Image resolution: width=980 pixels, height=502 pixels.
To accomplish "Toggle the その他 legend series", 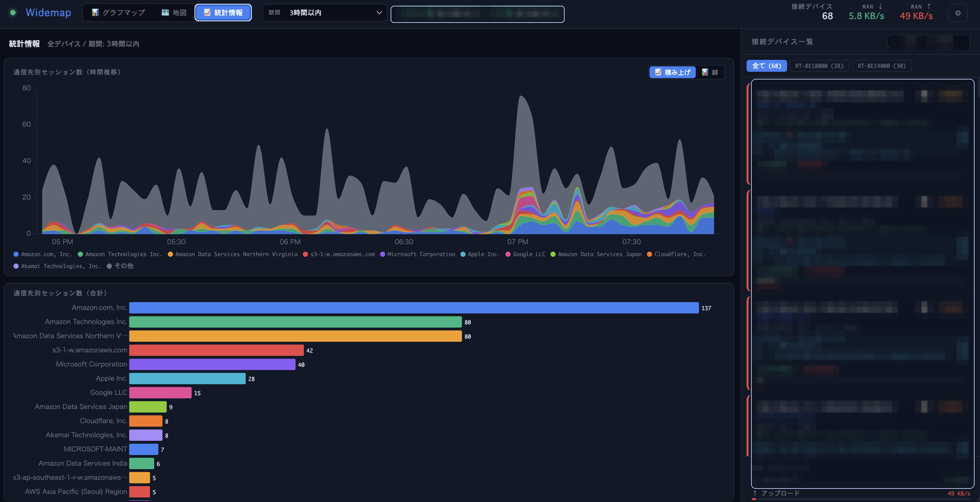I will point(120,266).
